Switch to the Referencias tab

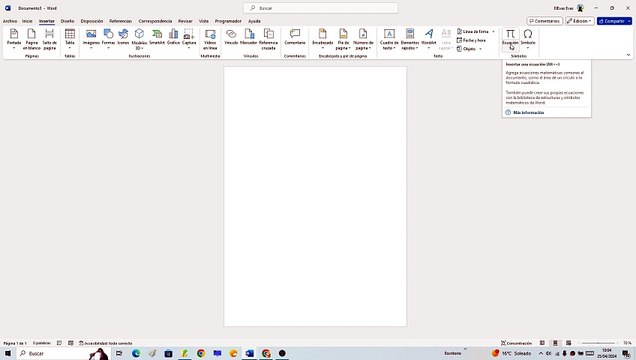coord(120,21)
